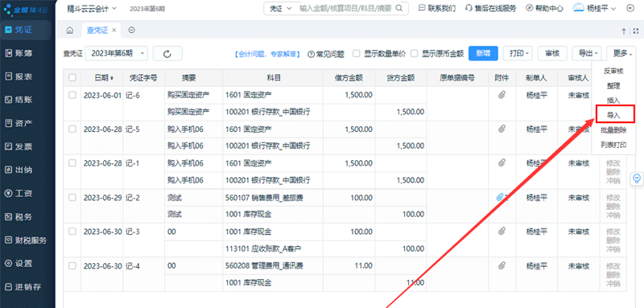Viewport: 644px width, 308px height.
Task: Enable 显示原币金额 checkbox
Action: pyautogui.click(x=415, y=53)
